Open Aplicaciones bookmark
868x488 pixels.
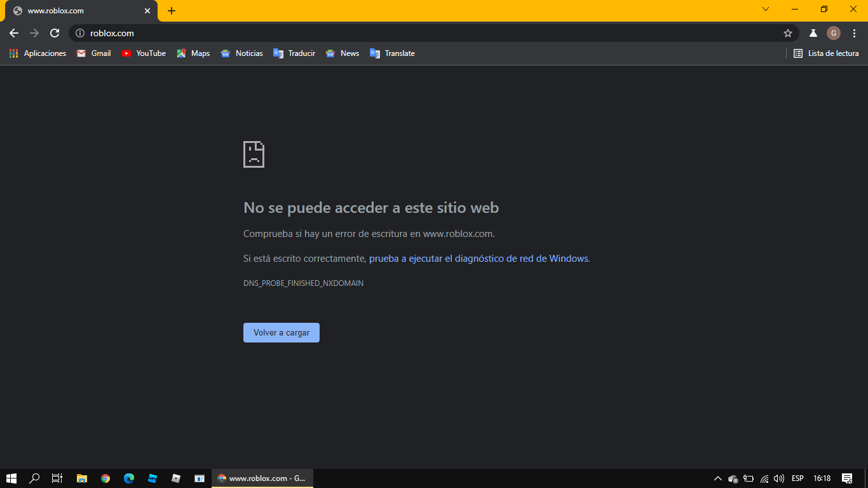[38, 53]
